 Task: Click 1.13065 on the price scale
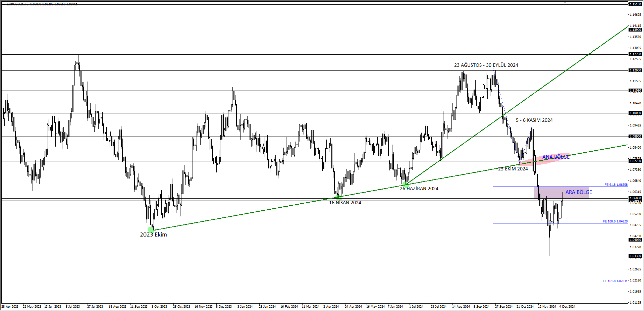(636, 48)
